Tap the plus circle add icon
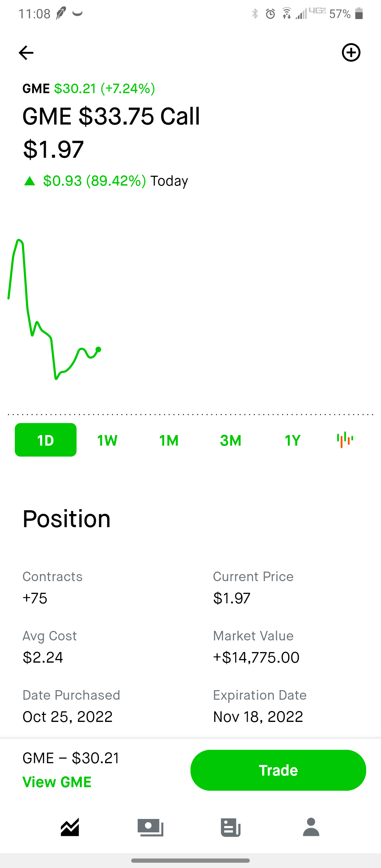Viewport: 381px width, 868px height. coord(351,53)
